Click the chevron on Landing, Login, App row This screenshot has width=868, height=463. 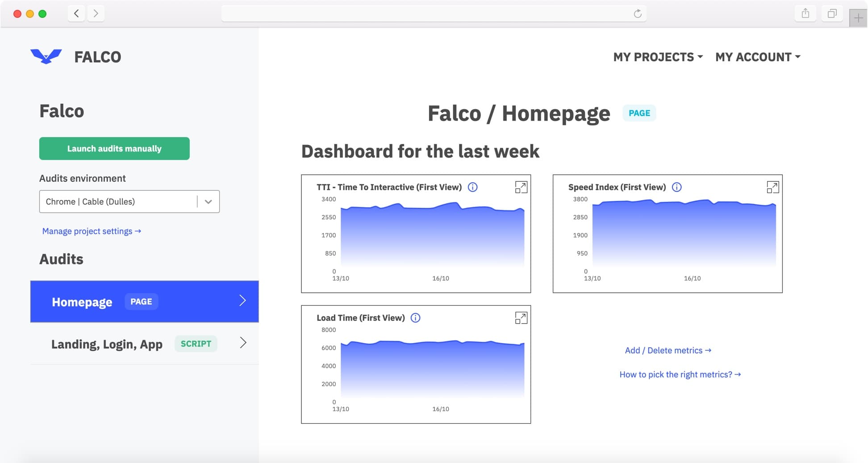click(243, 342)
